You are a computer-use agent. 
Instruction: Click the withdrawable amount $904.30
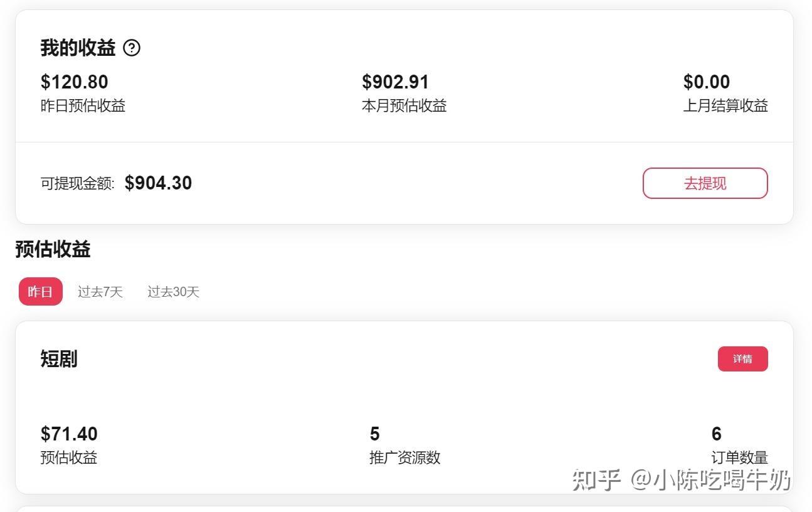point(157,183)
